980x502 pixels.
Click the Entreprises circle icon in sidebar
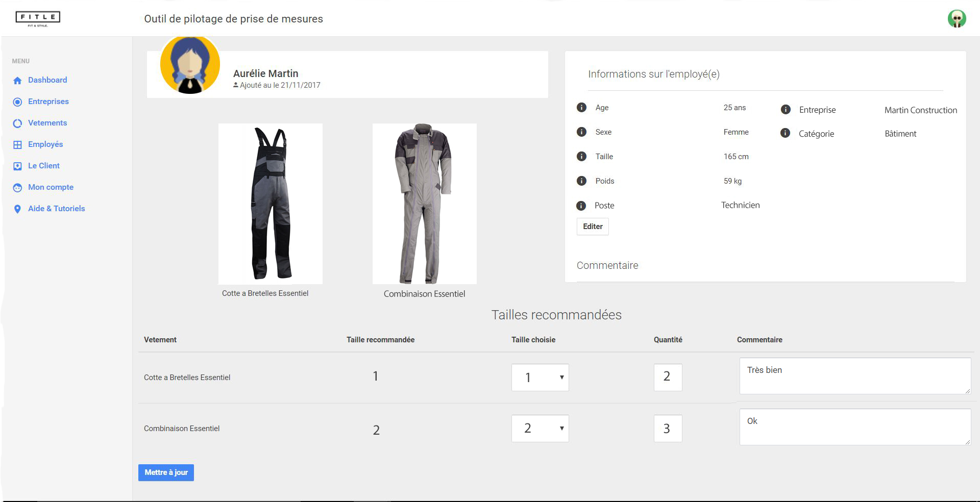pos(17,102)
